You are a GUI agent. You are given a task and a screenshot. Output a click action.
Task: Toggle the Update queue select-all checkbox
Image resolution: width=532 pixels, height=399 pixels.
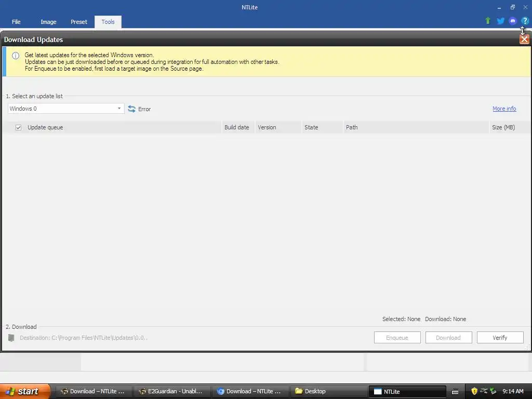pos(18,128)
